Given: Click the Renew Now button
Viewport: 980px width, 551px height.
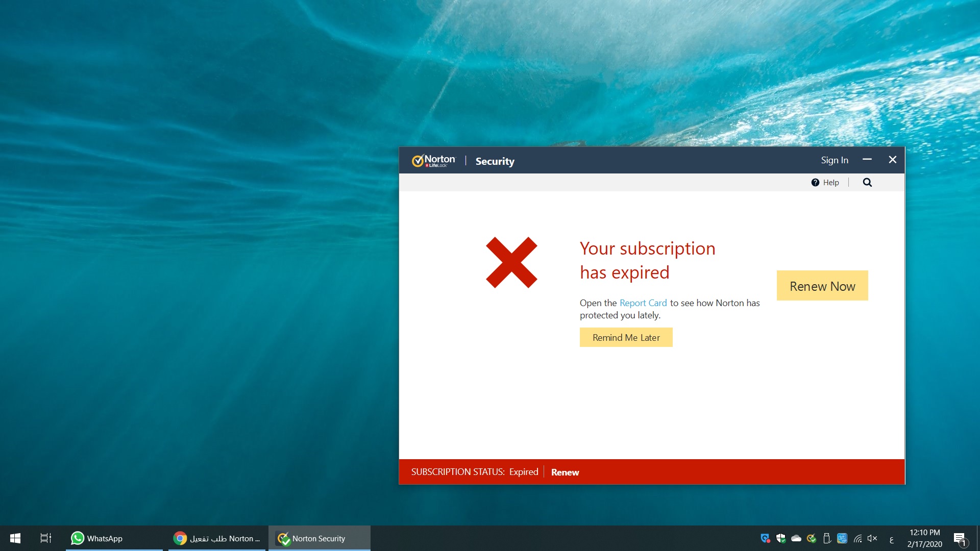Looking at the screenshot, I should [822, 286].
